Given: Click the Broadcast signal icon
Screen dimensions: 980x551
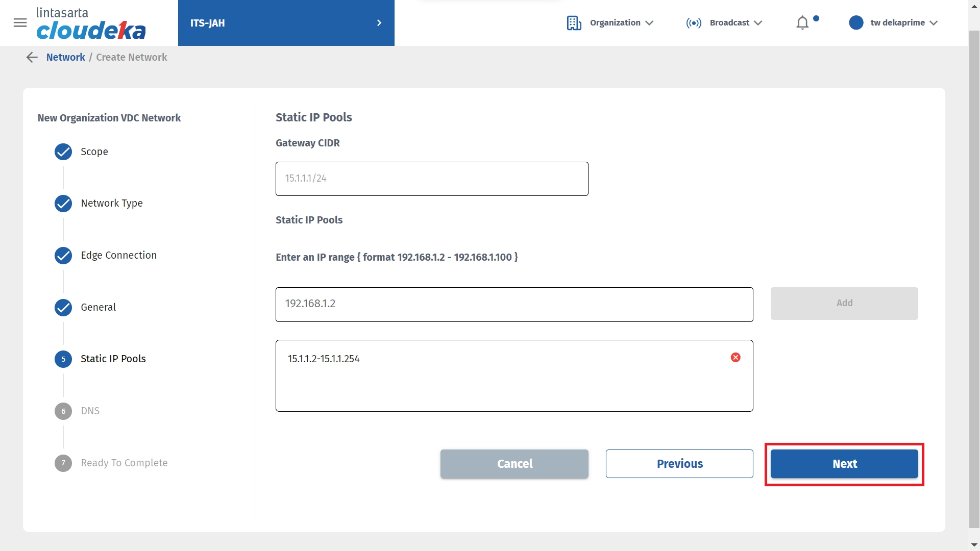Looking at the screenshot, I should (694, 23).
